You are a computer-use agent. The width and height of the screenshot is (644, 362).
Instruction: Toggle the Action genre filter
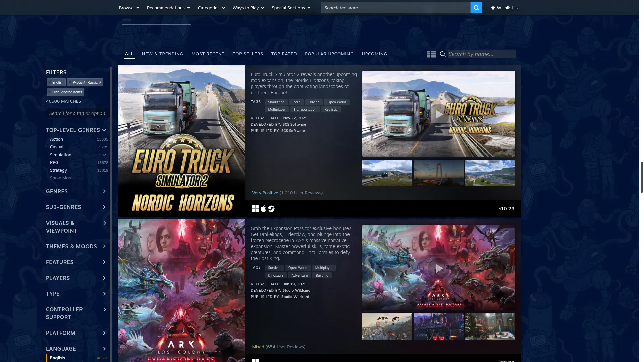(79, 139)
